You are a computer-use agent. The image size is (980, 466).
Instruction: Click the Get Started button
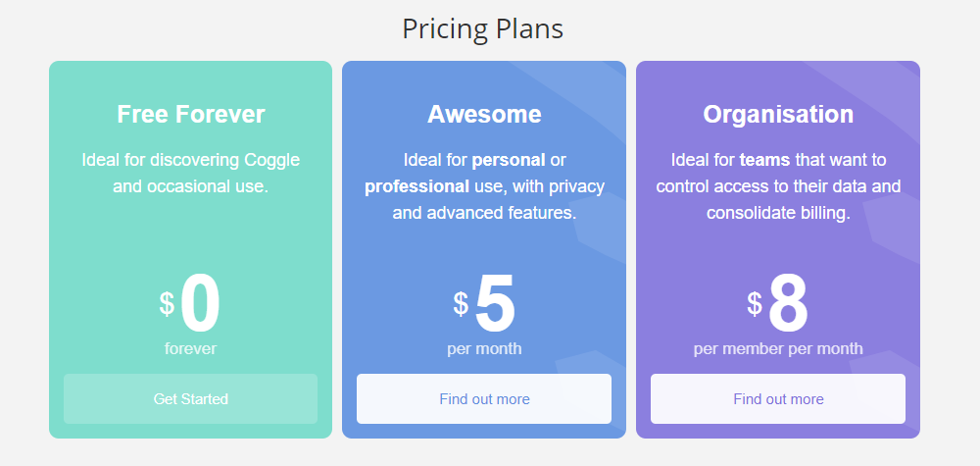coord(190,399)
